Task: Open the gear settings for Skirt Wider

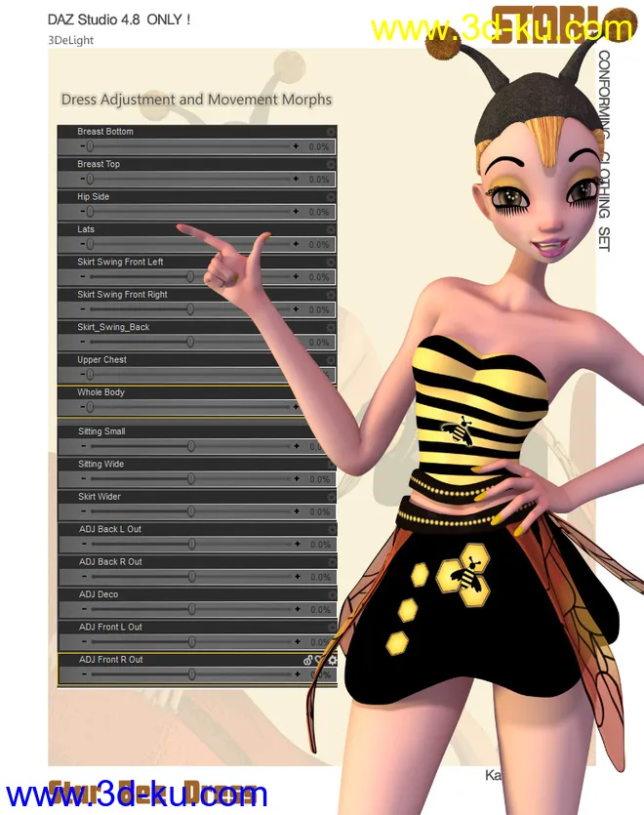Action: pyautogui.click(x=331, y=497)
